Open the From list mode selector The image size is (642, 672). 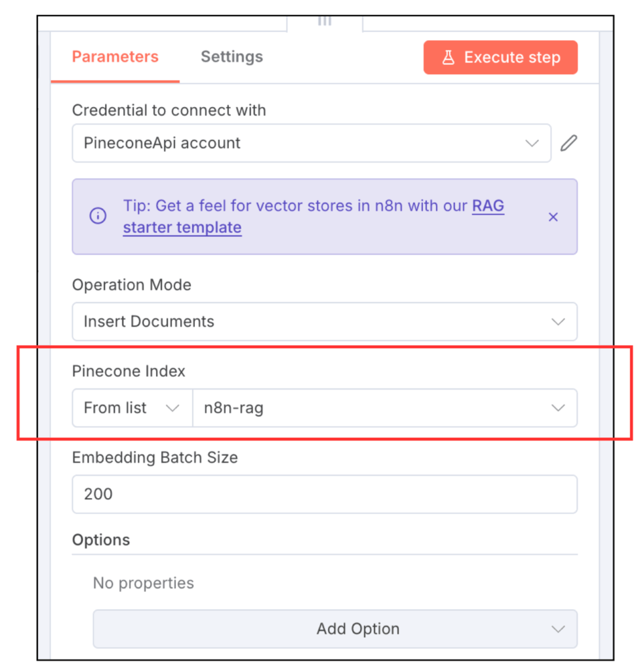(x=132, y=408)
